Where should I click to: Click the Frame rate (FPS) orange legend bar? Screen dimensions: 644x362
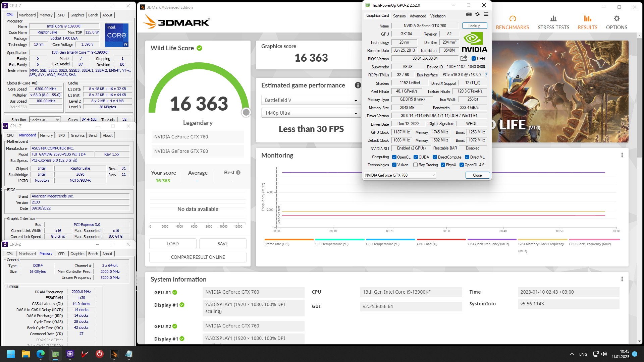[x=289, y=239]
